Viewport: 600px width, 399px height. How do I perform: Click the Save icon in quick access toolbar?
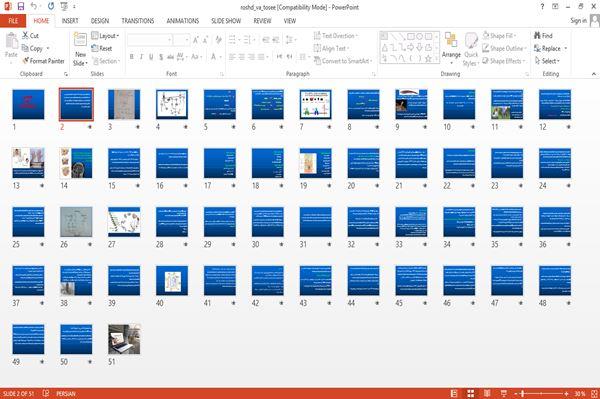pos(21,6)
